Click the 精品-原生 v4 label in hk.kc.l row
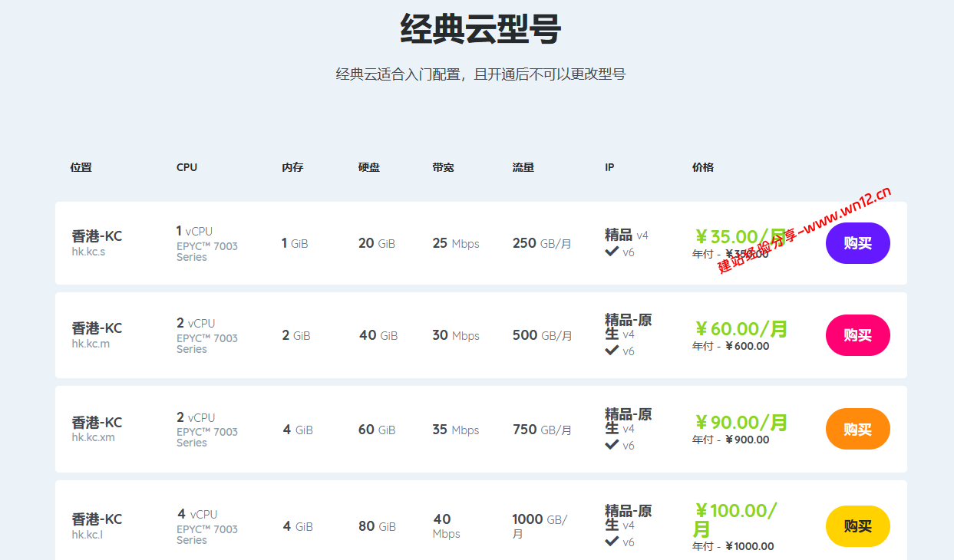The height and width of the screenshot is (560, 954). click(x=629, y=518)
